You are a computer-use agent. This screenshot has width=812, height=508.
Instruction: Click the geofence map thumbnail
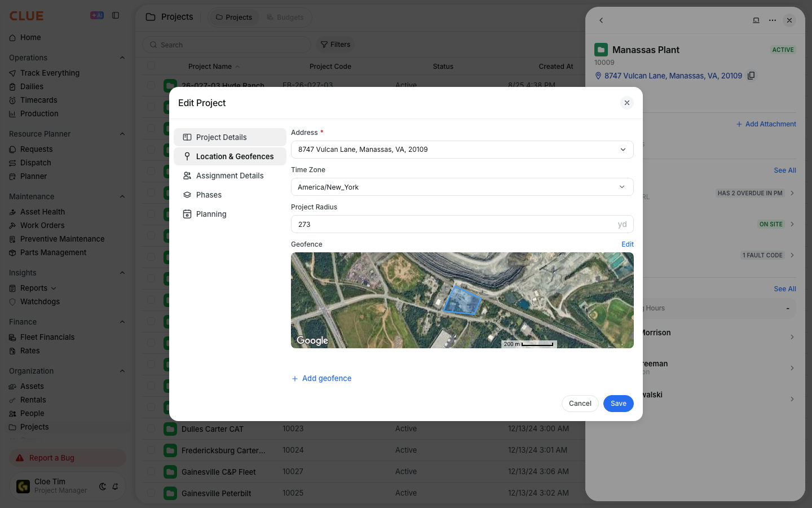tap(462, 300)
